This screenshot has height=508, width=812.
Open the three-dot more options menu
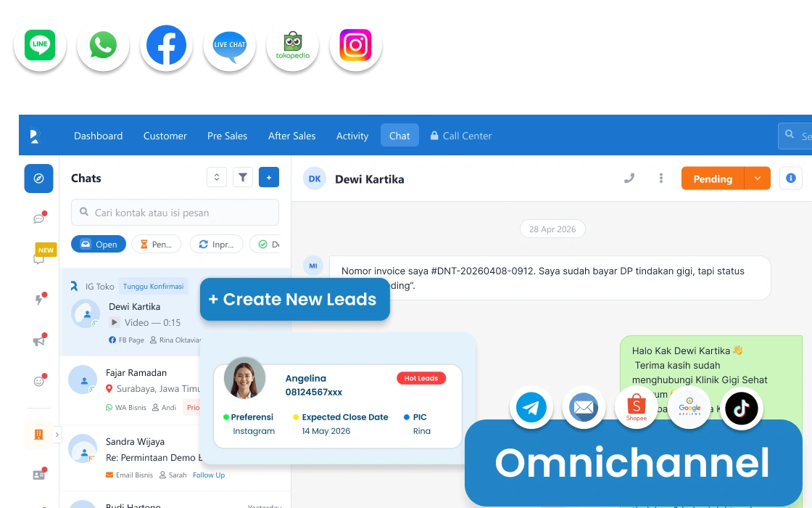[x=660, y=179]
